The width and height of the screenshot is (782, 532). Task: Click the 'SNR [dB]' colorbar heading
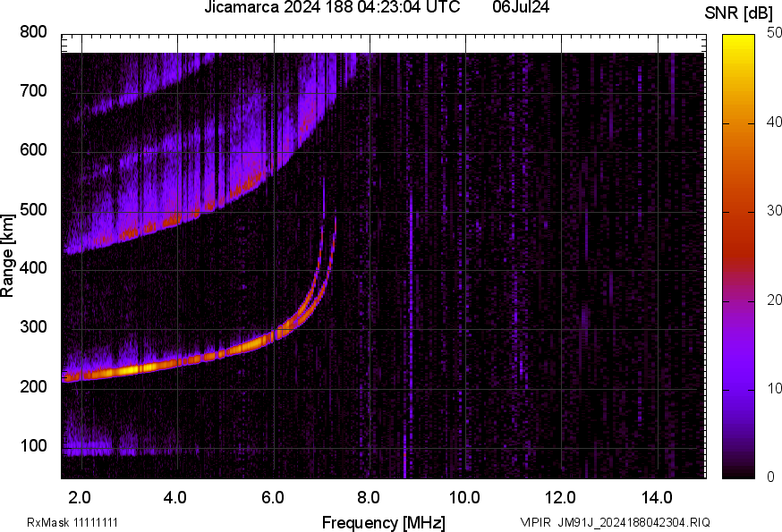tap(738, 13)
